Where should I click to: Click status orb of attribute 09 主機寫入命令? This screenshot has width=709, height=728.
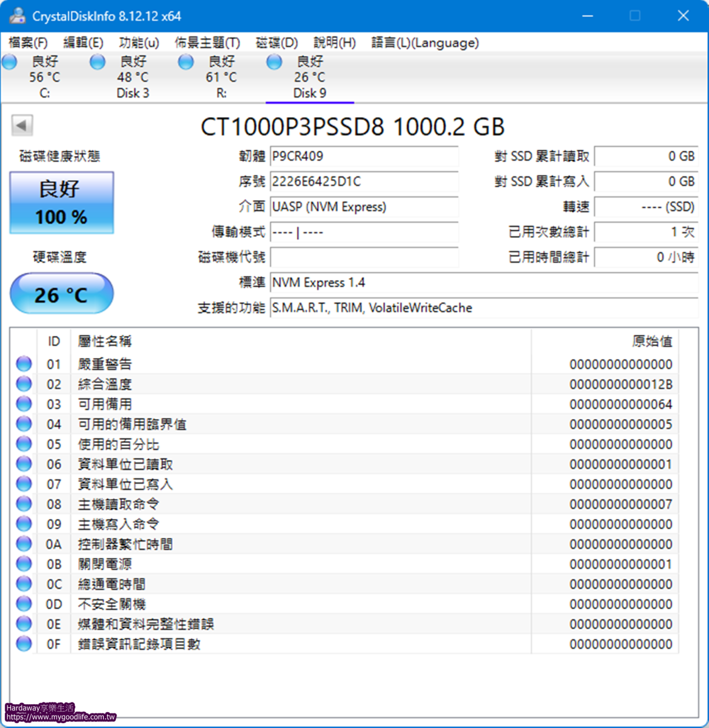24,524
